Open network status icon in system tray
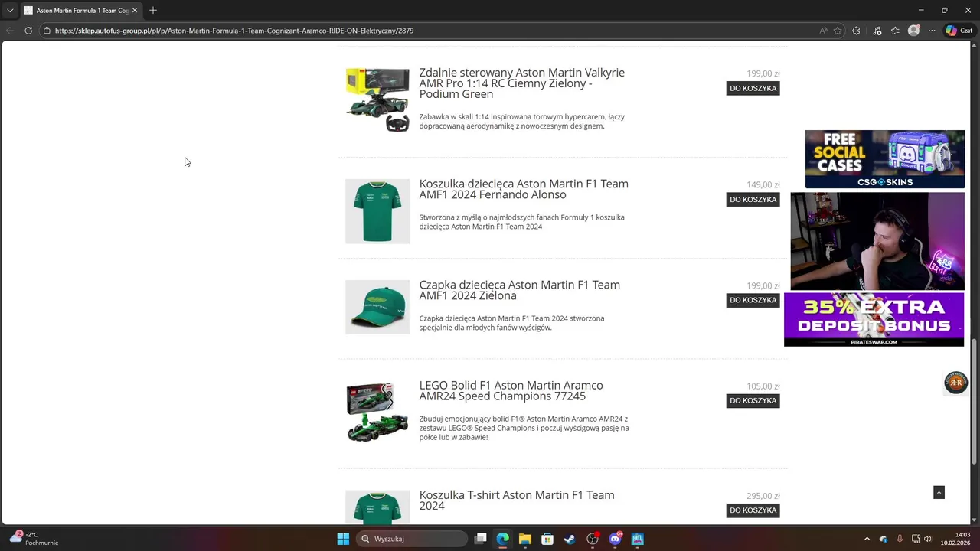980x551 pixels. pyautogui.click(x=914, y=539)
